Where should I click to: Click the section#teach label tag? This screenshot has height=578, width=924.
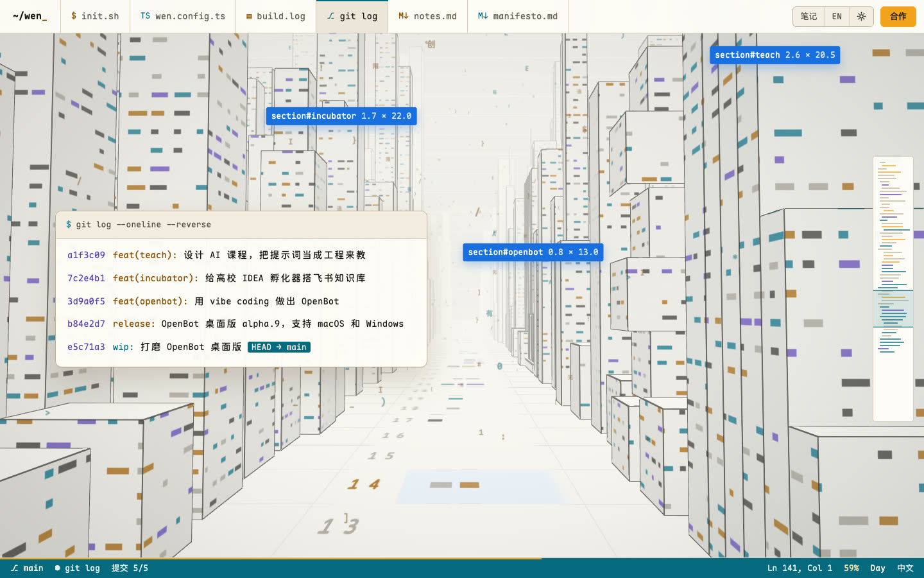pos(775,55)
